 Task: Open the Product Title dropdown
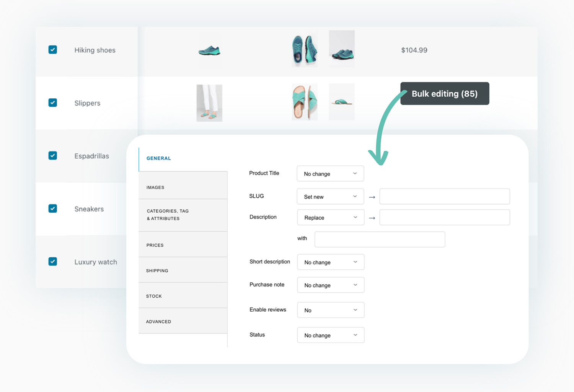330,173
